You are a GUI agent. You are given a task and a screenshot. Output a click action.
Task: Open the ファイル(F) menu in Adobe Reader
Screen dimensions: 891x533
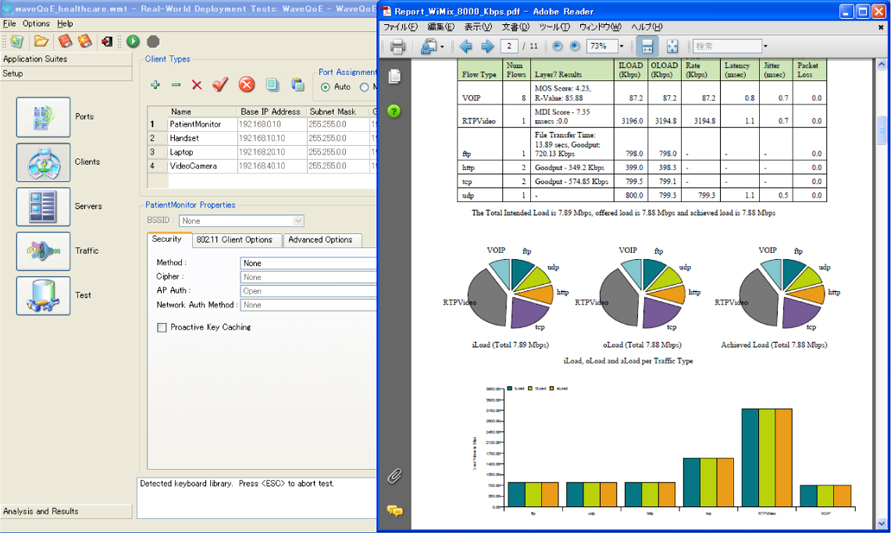click(400, 27)
